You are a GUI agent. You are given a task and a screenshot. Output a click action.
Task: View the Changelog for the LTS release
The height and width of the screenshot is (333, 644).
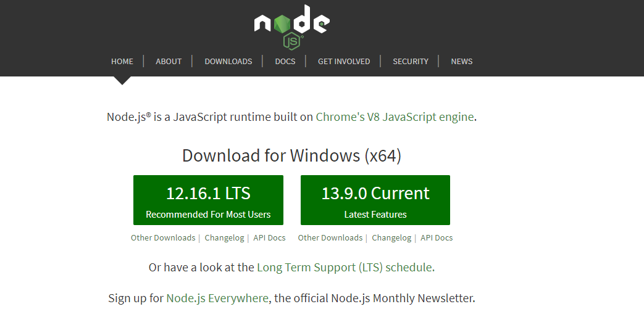(224, 238)
